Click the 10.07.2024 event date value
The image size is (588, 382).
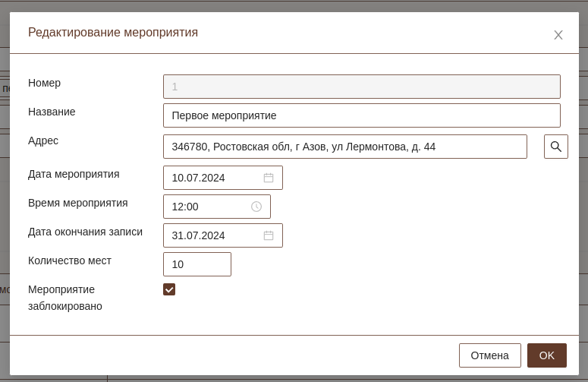[199, 178]
